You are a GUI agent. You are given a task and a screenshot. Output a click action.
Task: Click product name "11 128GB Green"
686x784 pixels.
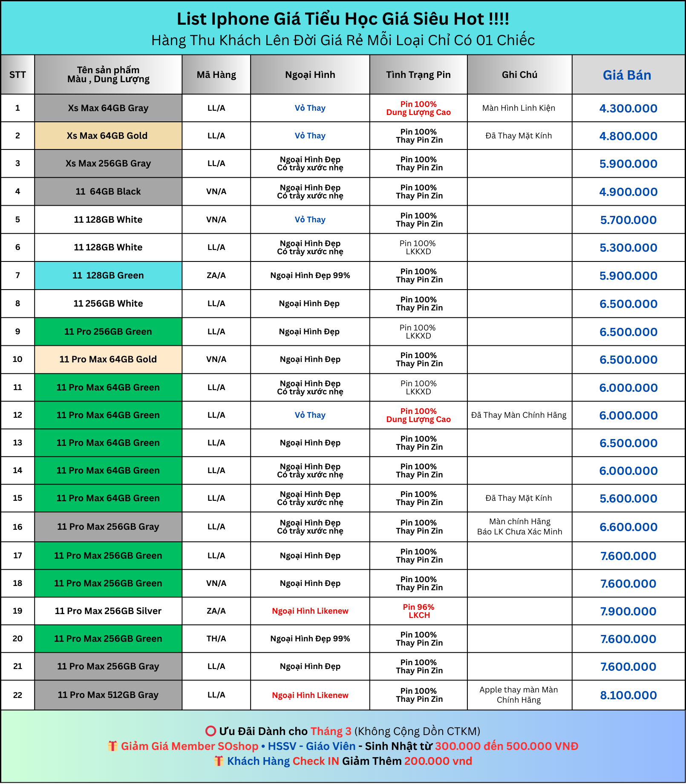click(108, 276)
